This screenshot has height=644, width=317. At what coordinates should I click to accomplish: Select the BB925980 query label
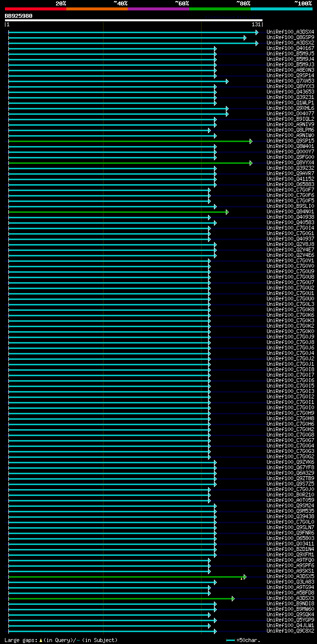(19, 16)
